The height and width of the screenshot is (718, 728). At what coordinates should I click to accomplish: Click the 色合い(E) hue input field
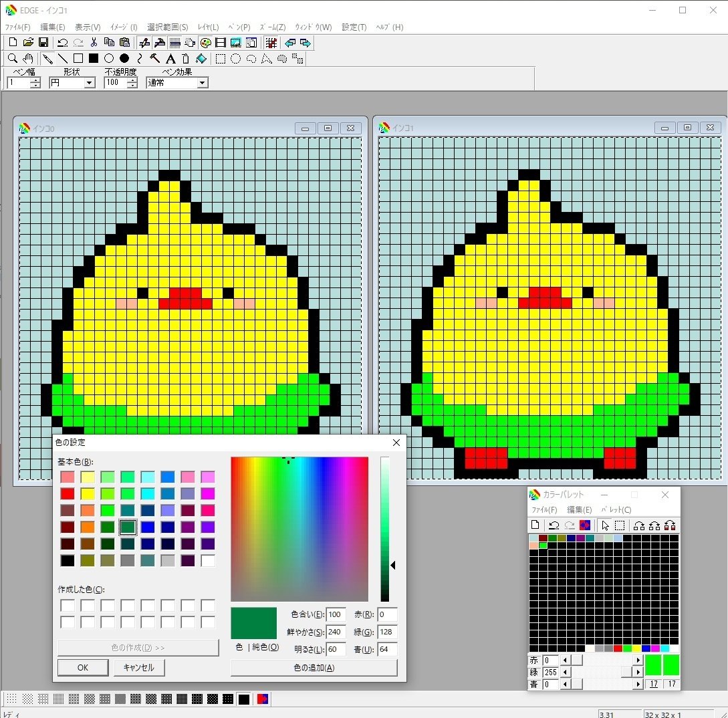[x=336, y=614]
